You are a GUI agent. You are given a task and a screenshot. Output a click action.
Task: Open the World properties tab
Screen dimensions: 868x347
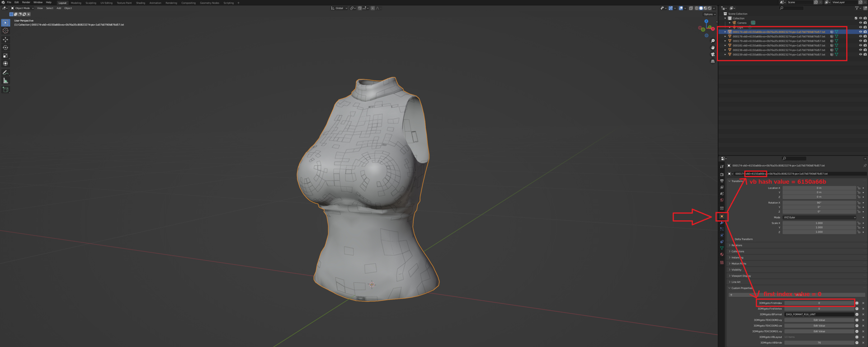pyautogui.click(x=722, y=200)
